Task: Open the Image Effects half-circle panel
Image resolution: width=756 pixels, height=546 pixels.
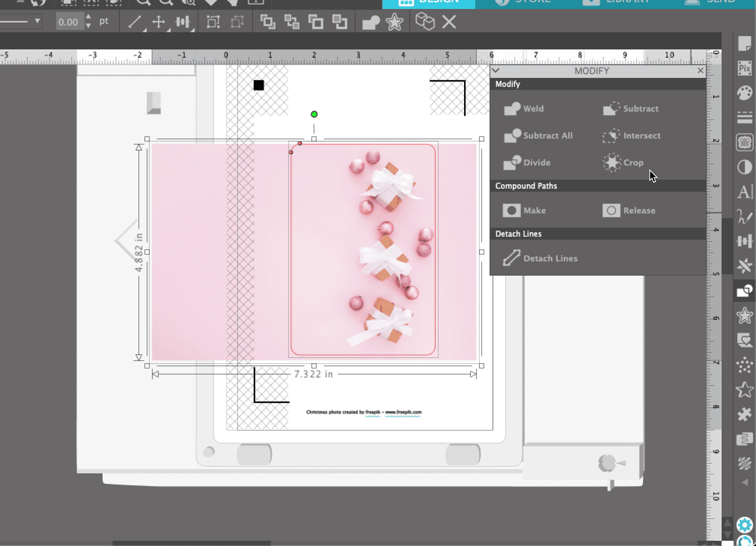Action: [744, 167]
